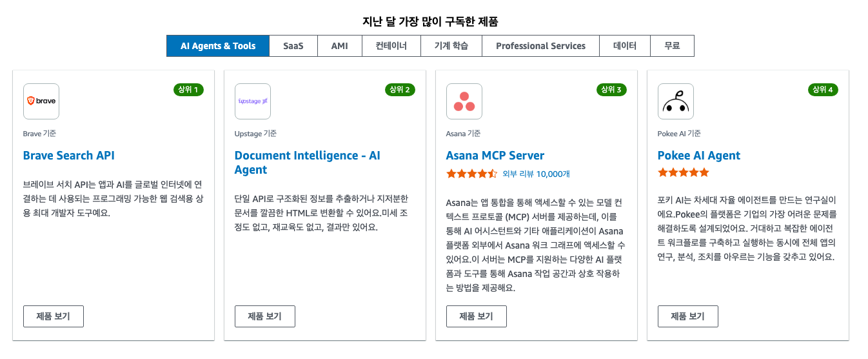868x359 pixels.
Task: Click 제품 보기 button for Brave Search API
Action: coord(54,316)
